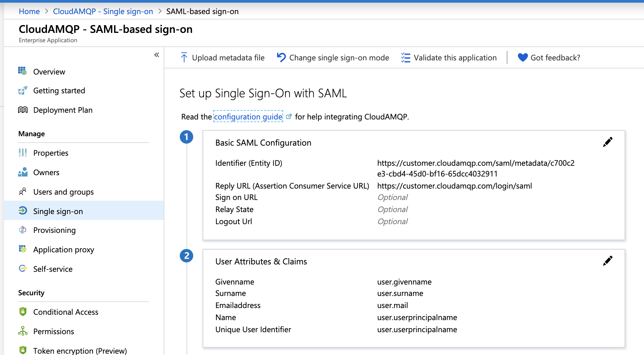Image resolution: width=644 pixels, height=355 pixels.
Task: Click the Basic SAML Configuration heading
Action: [x=263, y=143]
